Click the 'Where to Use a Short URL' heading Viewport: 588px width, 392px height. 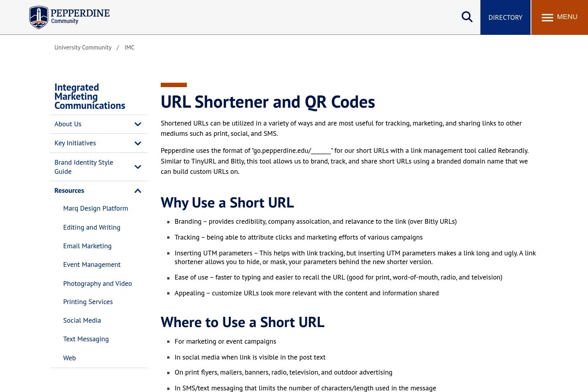(242, 322)
